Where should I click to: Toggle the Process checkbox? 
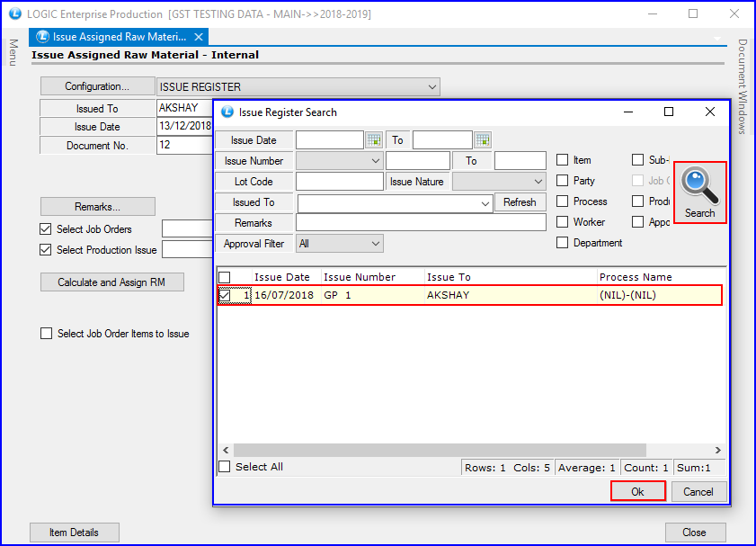pos(562,201)
